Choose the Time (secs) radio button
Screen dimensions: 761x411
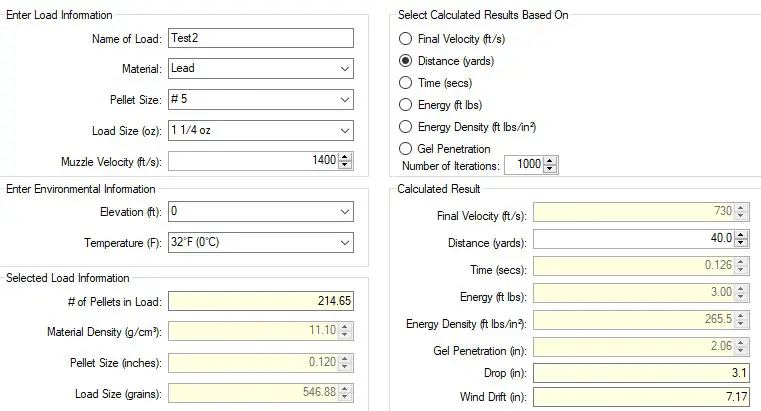[x=405, y=83]
